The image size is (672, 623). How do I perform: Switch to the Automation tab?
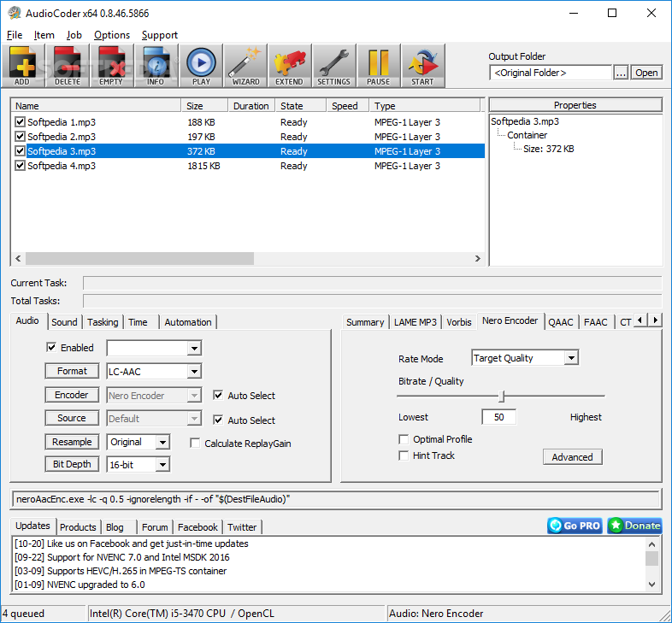pyautogui.click(x=188, y=322)
